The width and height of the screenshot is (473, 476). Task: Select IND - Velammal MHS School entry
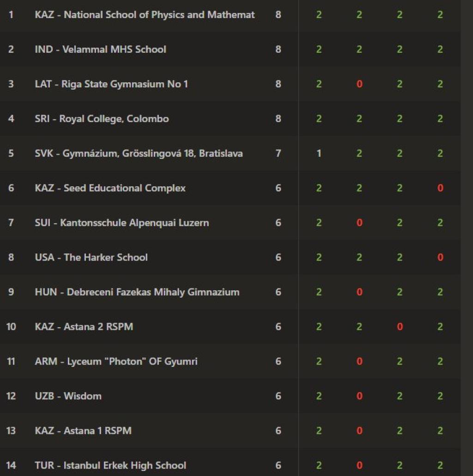point(100,49)
